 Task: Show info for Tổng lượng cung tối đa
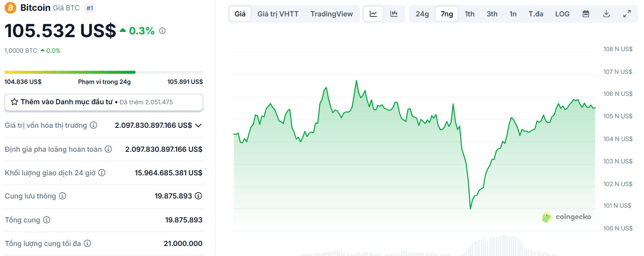(x=87, y=243)
